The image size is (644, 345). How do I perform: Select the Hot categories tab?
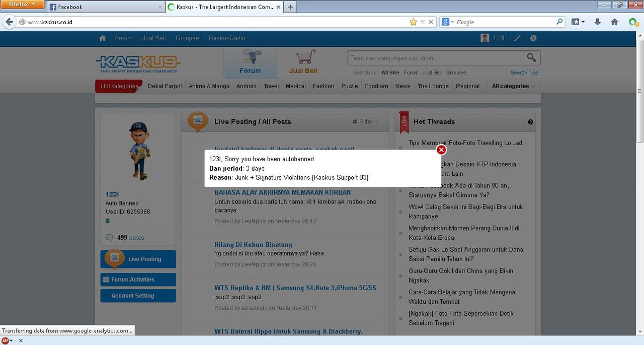119,86
